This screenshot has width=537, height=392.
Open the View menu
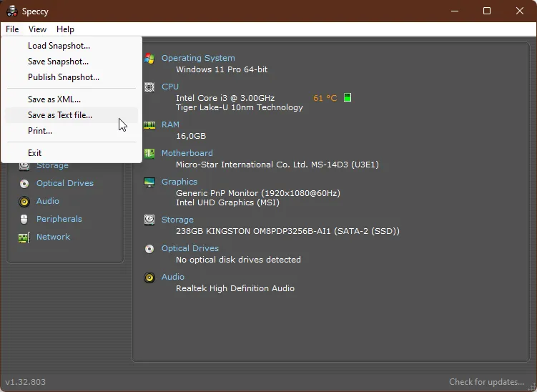click(x=37, y=29)
